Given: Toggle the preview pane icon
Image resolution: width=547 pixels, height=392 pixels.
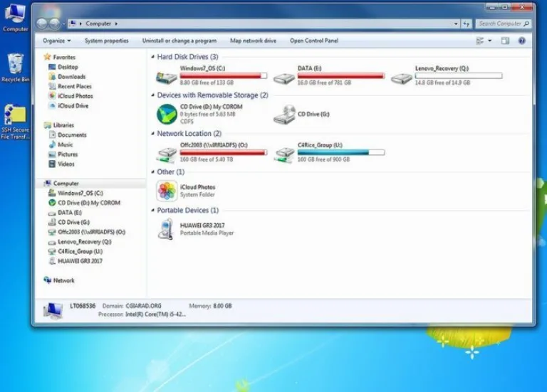Looking at the screenshot, I should pos(505,41).
